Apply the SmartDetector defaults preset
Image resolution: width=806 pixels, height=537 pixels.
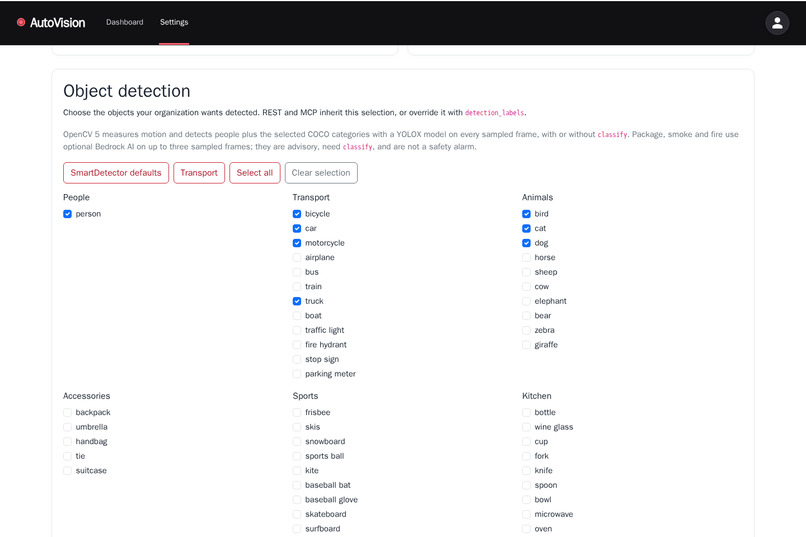click(x=116, y=173)
